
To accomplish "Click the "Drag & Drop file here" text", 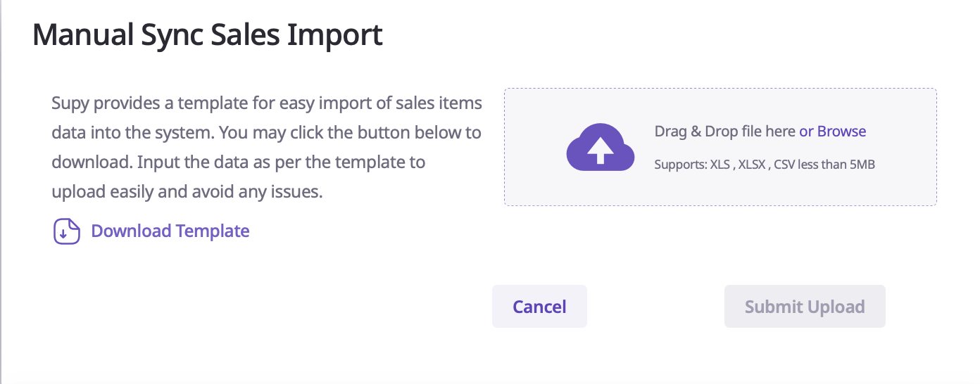I will [x=725, y=132].
